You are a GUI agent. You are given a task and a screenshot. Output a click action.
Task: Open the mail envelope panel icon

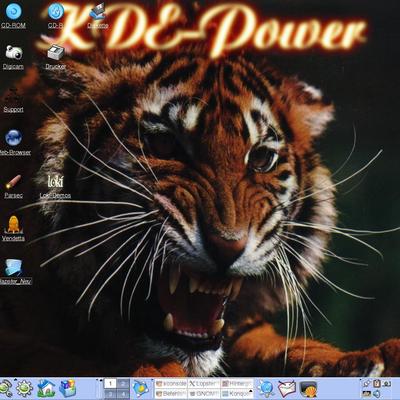(287, 389)
